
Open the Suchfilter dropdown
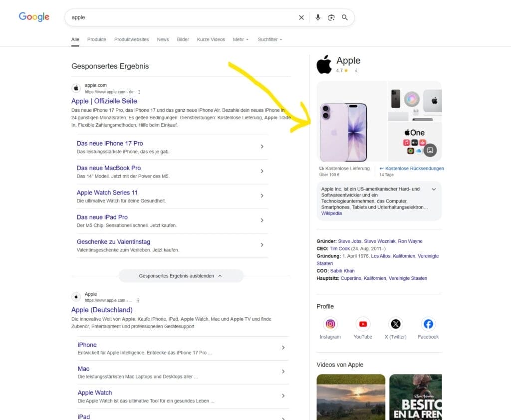coord(268,39)
